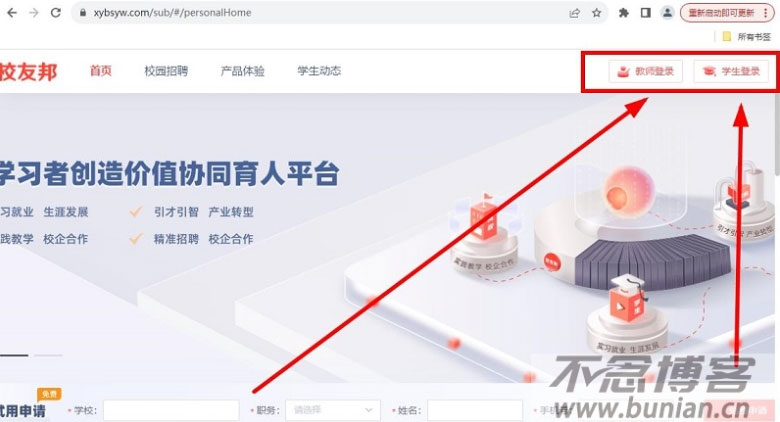Expand the 职务 请选择 dropdown
The width and height of the screenshot is (780, 422).
[333, 410]
